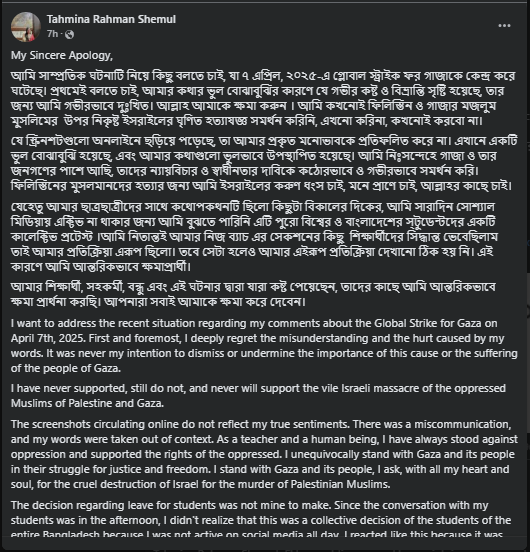Open the post via the 7h timestamp

pos(52,34)
